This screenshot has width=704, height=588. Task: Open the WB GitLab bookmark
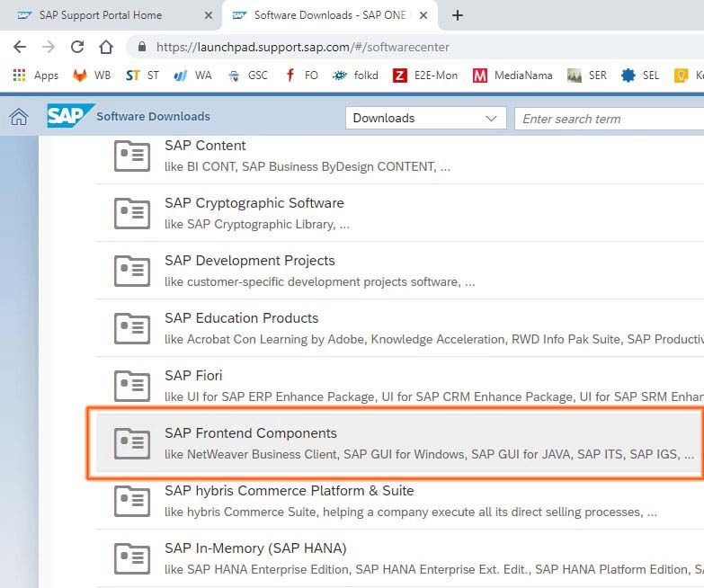pos(92,76)
